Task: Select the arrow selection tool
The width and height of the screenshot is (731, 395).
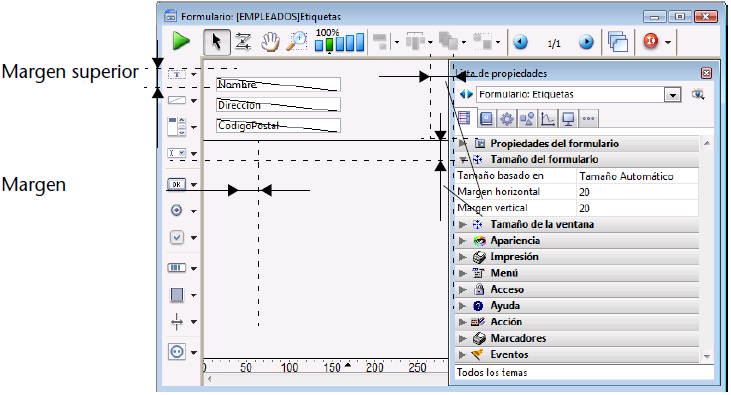Action: click(216, 42)
